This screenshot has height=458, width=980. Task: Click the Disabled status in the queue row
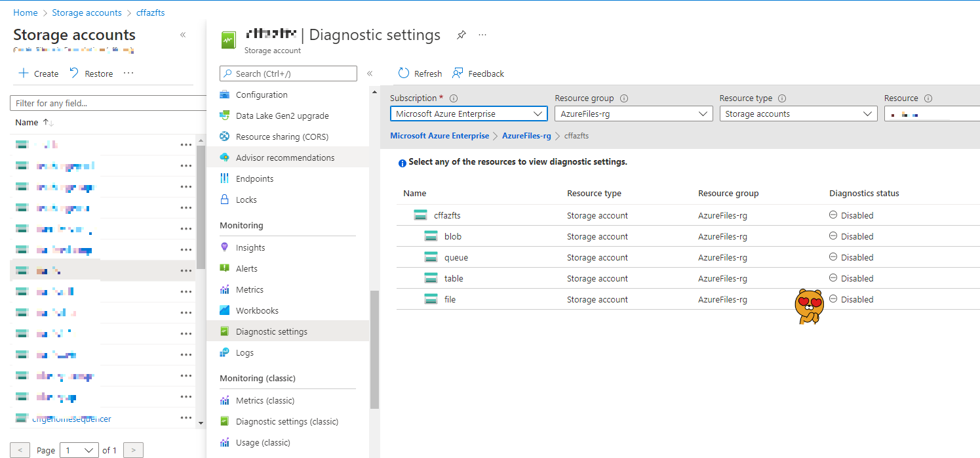(852, 257)
